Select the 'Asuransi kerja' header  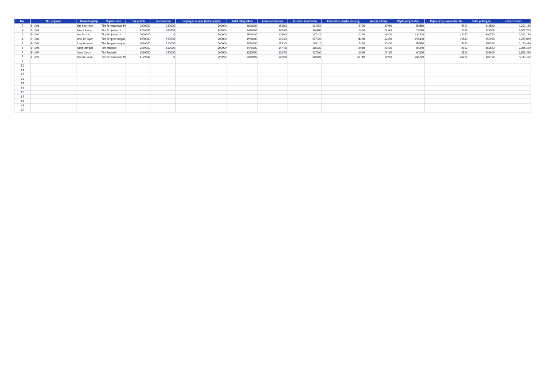[378, 21]
